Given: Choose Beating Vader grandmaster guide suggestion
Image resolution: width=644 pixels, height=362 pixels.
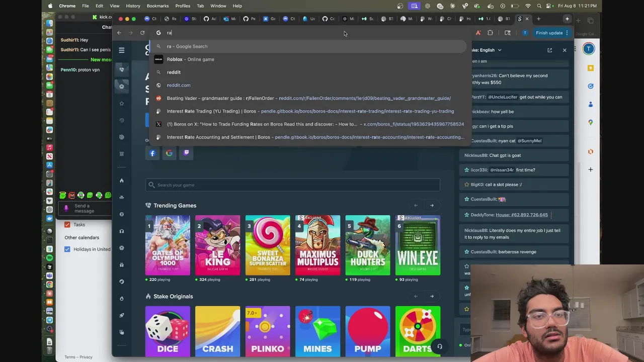Looking at the screenshot, I should [308, 99].
